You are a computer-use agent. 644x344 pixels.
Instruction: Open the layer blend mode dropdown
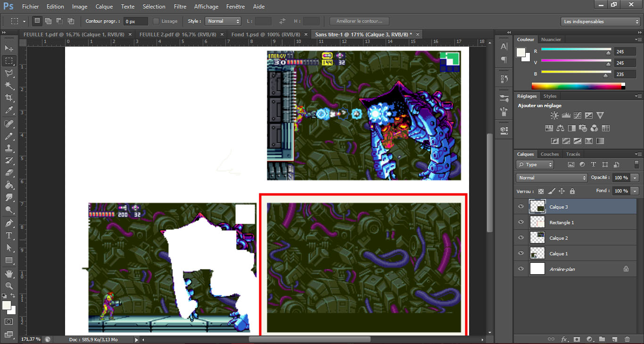tap(551, 178)
